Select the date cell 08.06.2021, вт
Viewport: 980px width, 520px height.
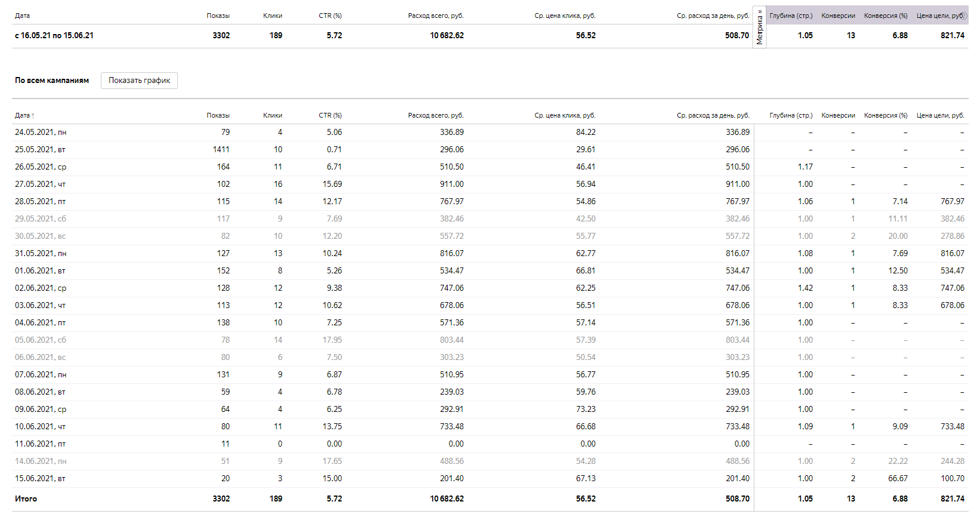40,392
